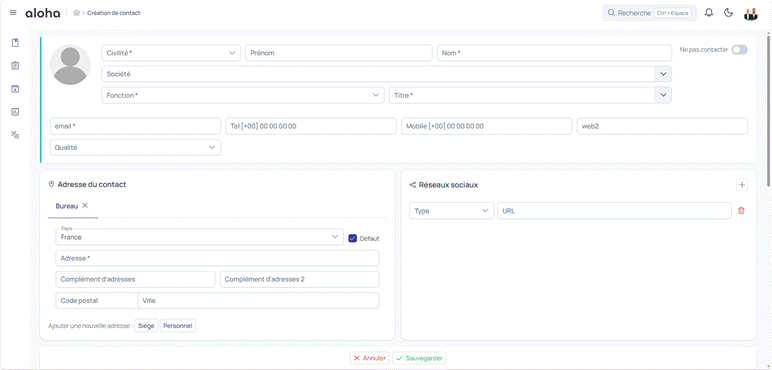This screenshot has height=370, width=772.
Task: Click the contact profile picture placeholder
Action: [70, 64]
